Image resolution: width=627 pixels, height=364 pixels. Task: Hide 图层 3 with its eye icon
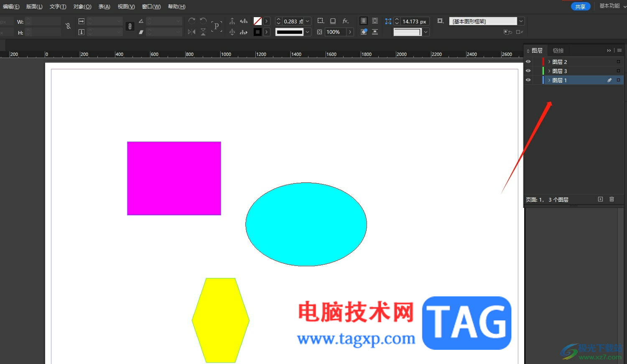528,71
